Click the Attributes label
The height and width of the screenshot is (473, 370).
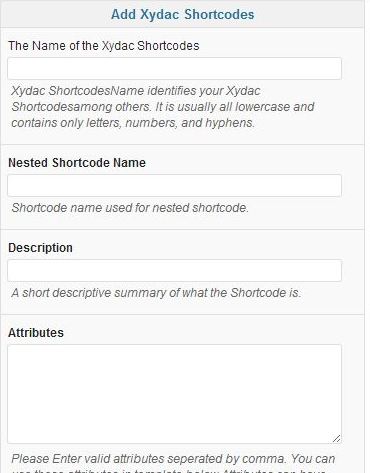click(x=36, y=333)
